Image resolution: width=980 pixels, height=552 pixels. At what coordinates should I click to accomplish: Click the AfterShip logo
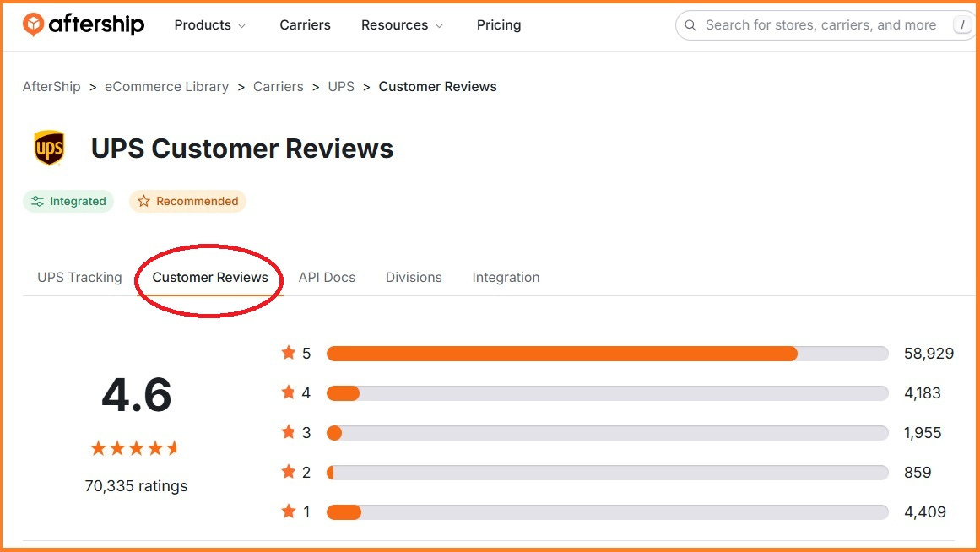coord(83,24)
